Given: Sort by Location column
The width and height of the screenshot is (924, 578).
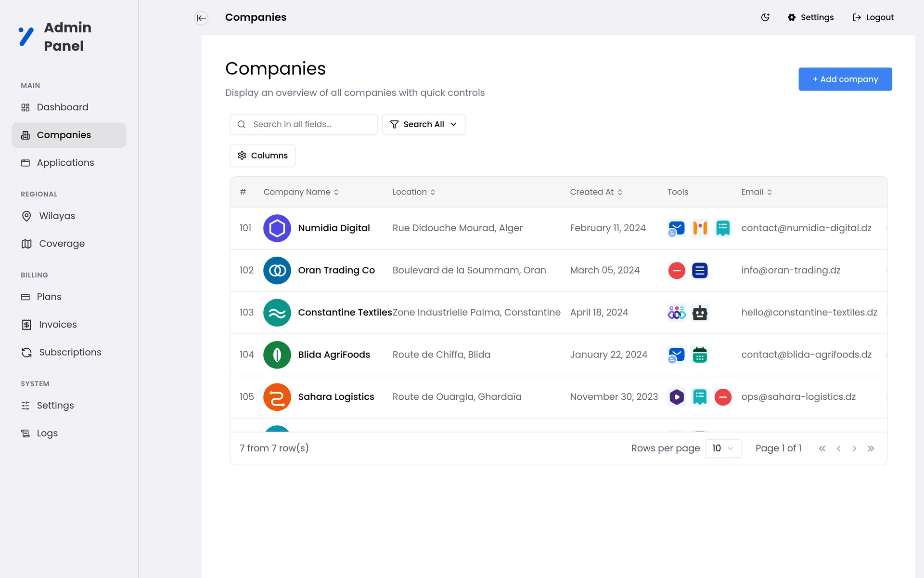Looking at the screenshot, I should [414, 192].
